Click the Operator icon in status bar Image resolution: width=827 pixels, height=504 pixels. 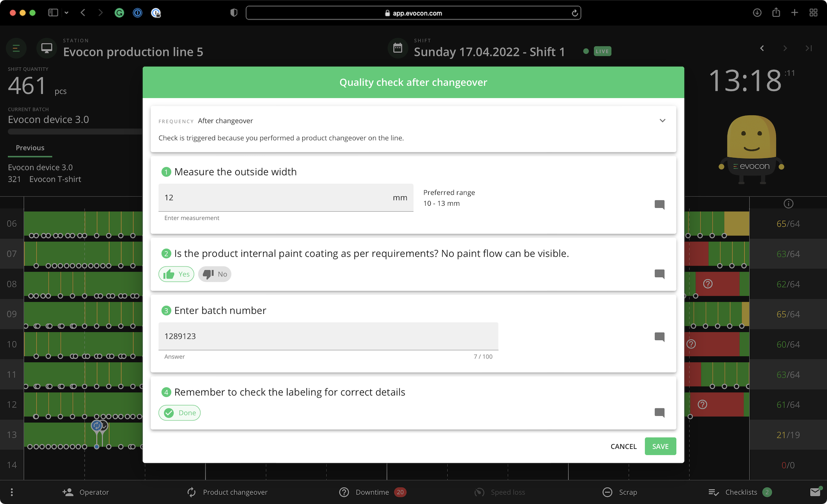click(x=67, y=492)
